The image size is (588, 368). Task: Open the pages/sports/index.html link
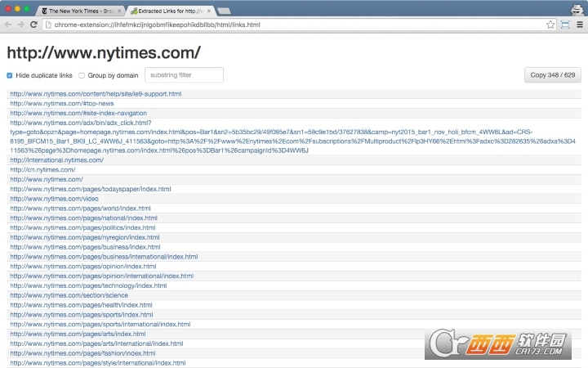click(x=82, y=315)
